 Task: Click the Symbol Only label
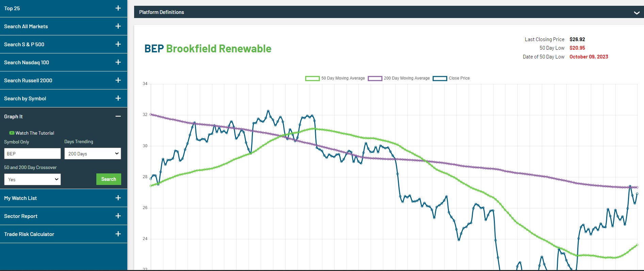pyautogui.click(x=17, y=142)
